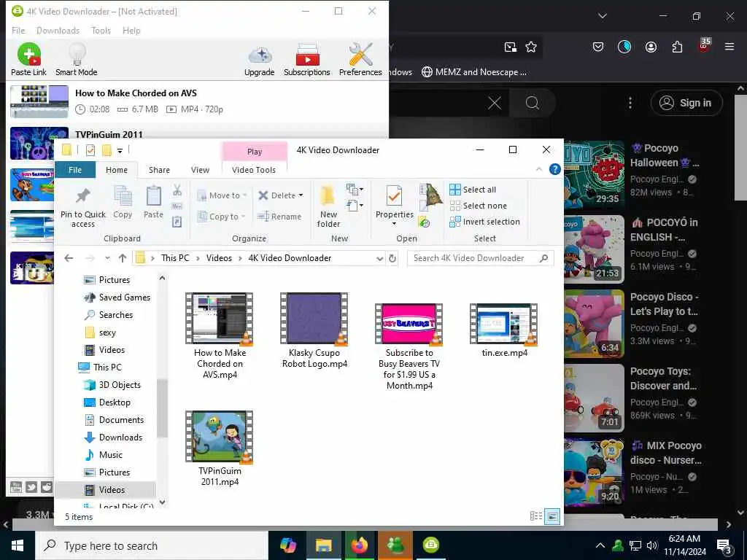Select 'How to Make Chorded on AVS' download entry
Viewport: 747px width, 560px height.
pos(197,101)
